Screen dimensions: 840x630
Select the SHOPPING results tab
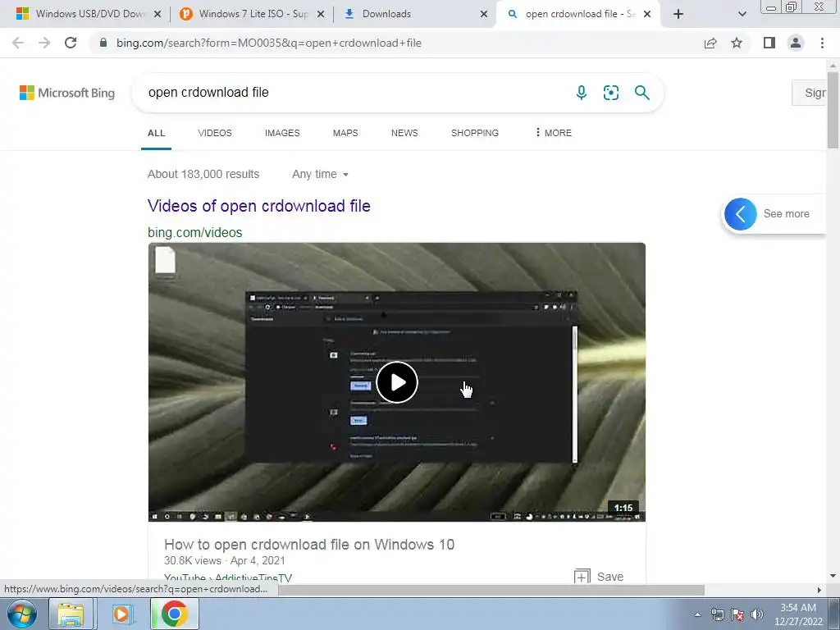pyautogui.click(x=475, y=133)
